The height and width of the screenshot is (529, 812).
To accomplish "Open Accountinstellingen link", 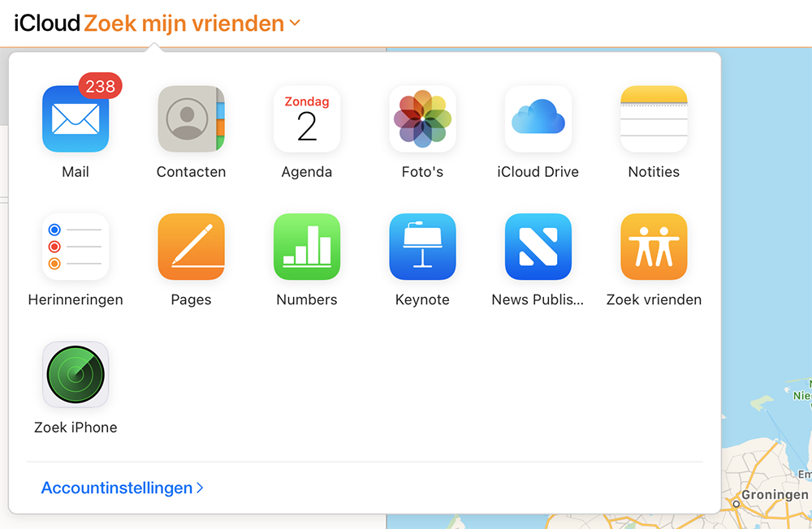I will [x=123, y=488].
